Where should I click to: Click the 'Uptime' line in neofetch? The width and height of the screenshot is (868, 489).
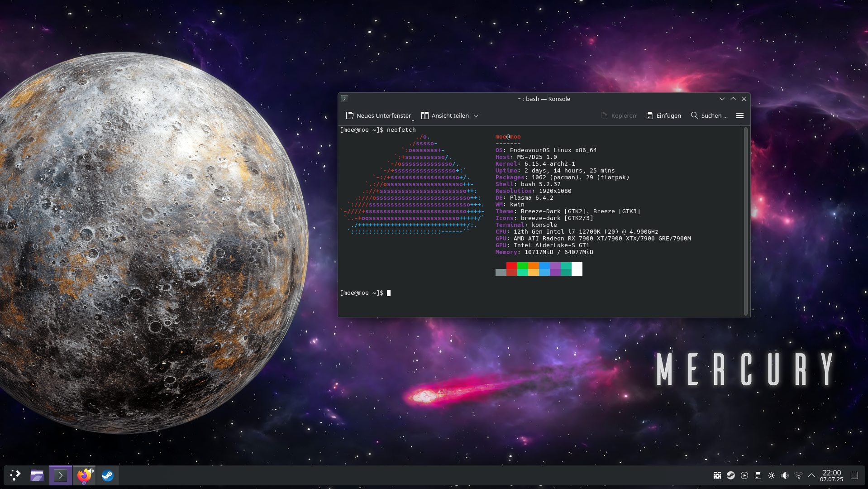click(x=555, y=171)
